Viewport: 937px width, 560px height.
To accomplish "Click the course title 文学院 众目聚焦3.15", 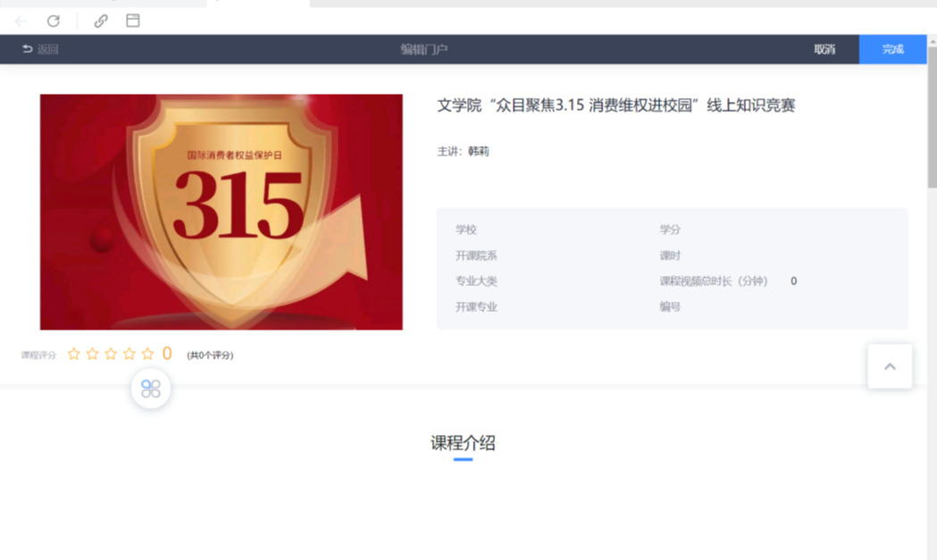I will (615, 105).
